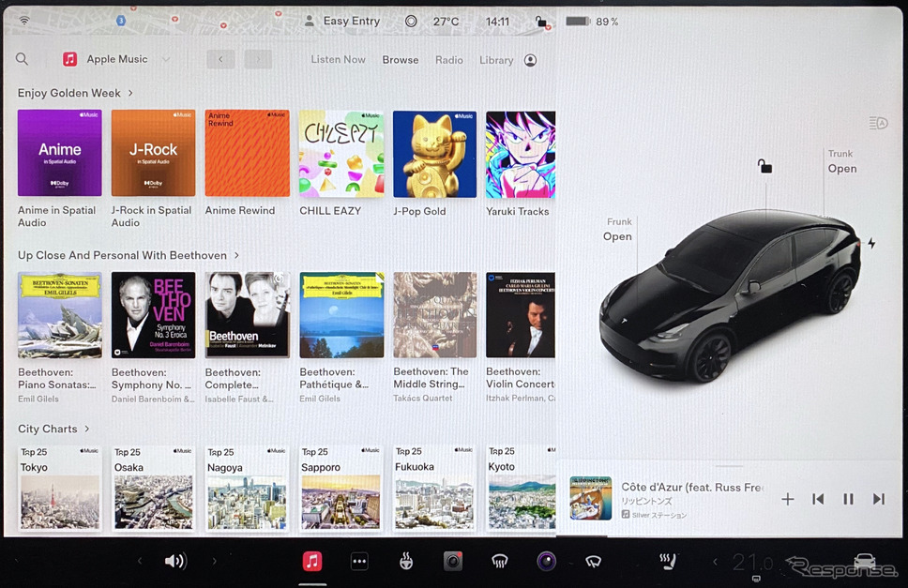This screenshot has height=588, width=908.
Task: Open the Apple Music search icon
Action: (x=22, y=59)
